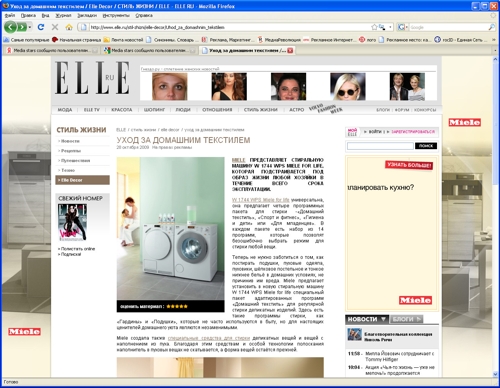Open the МедиаРеволюция bookmark
500x388 pixels.
[279, 40]
